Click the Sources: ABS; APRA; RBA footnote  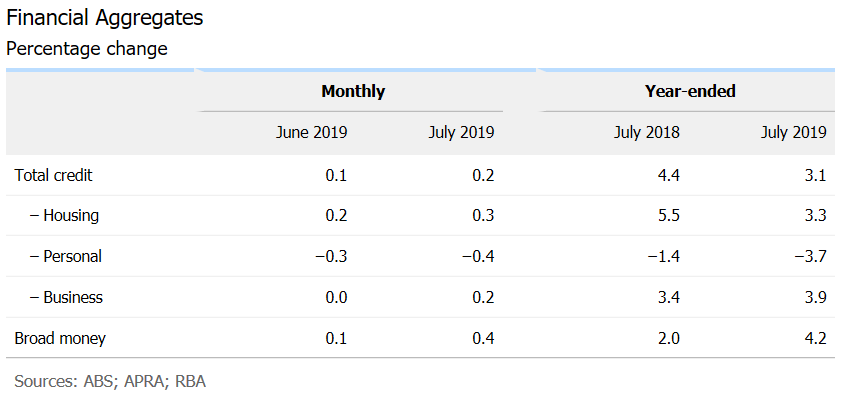[110, 381]
